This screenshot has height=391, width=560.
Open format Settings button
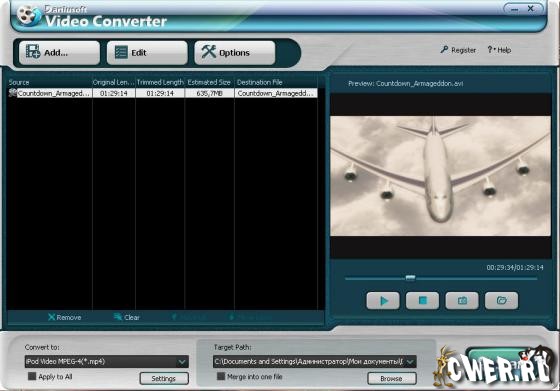click(x=164, y=379)
